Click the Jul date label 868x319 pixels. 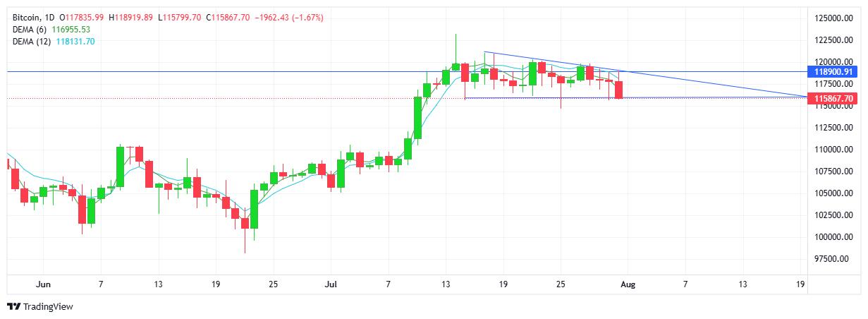point(331,284)
